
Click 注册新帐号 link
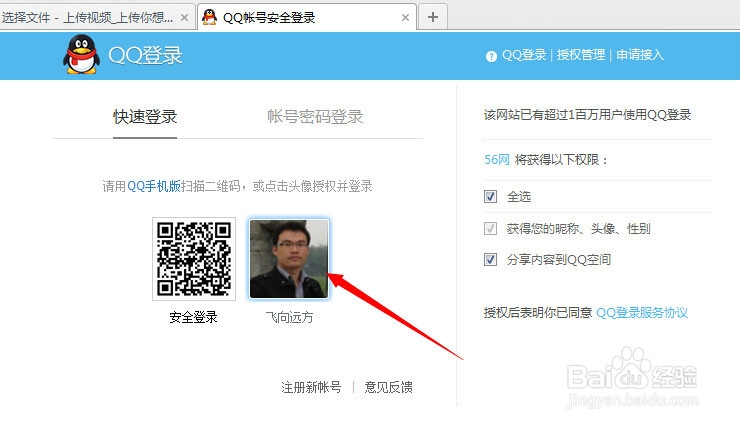311,387
